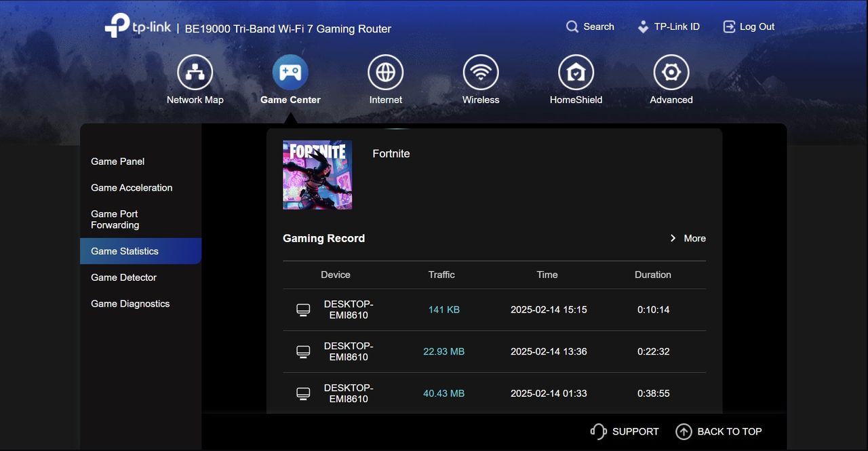The width and height of the screenshot is (868, 451).
Task: Click the tp-link logo
Action: click(138, 26)
